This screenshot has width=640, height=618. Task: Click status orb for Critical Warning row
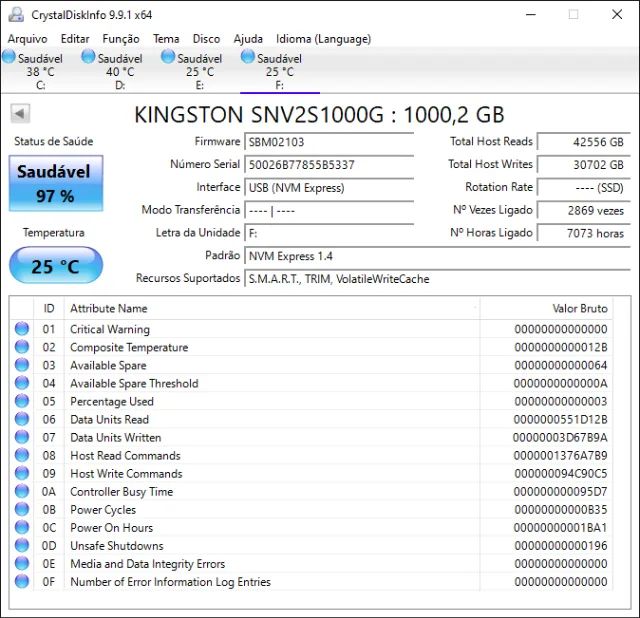(22, 329)
